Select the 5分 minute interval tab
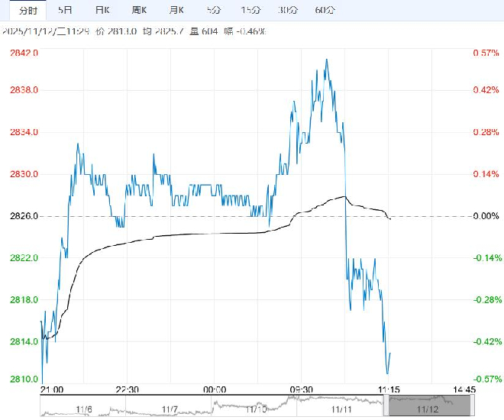Viewport: 504px width, 420px height. [214, 10]
